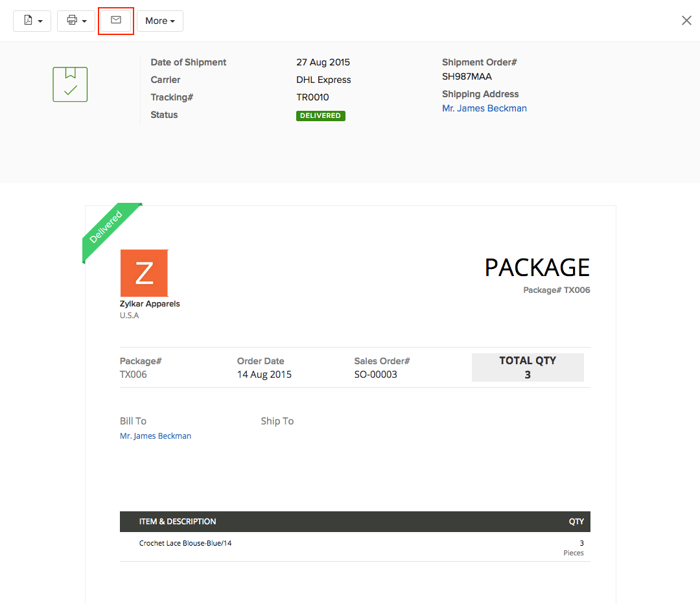Image resolution: width=700 pixels, height=604 pixels.
Task: Click the PDF export icon
Action: 28,20
